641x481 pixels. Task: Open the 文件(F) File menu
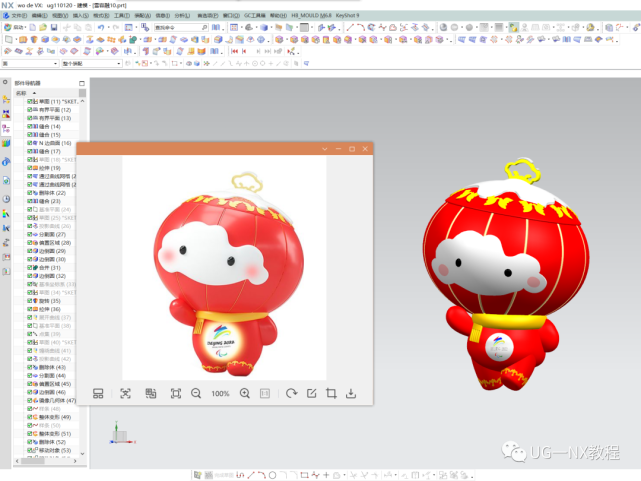[x=19, y=16]
